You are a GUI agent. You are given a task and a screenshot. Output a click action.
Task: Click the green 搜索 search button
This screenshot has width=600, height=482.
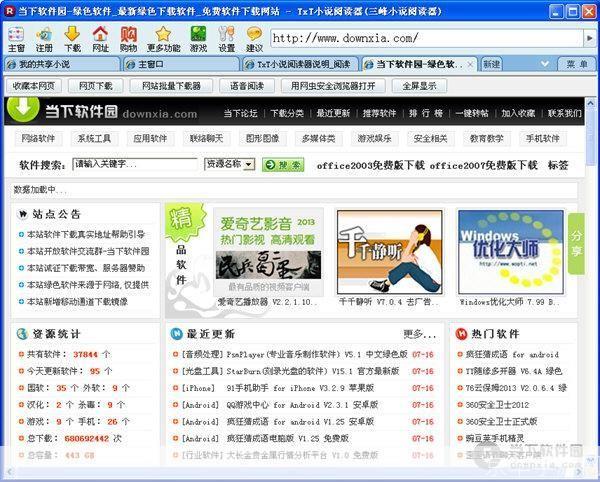(x=283, y=165)
